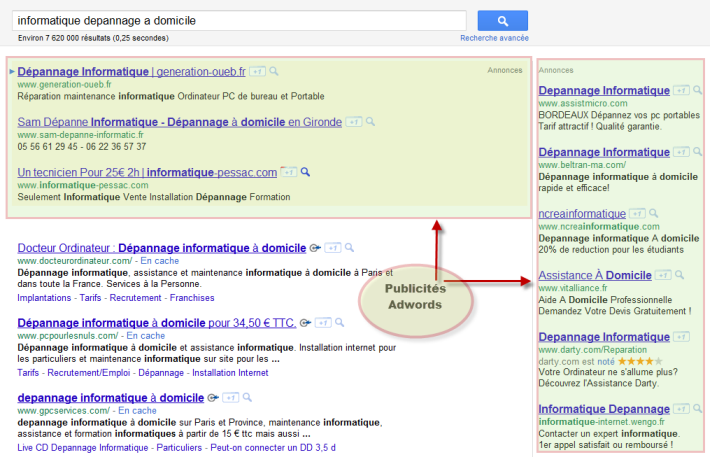The image size is (710, 457).
Task: Click preview magnifier beside Assistance À Domicile ad
Action: click(679, 274)
